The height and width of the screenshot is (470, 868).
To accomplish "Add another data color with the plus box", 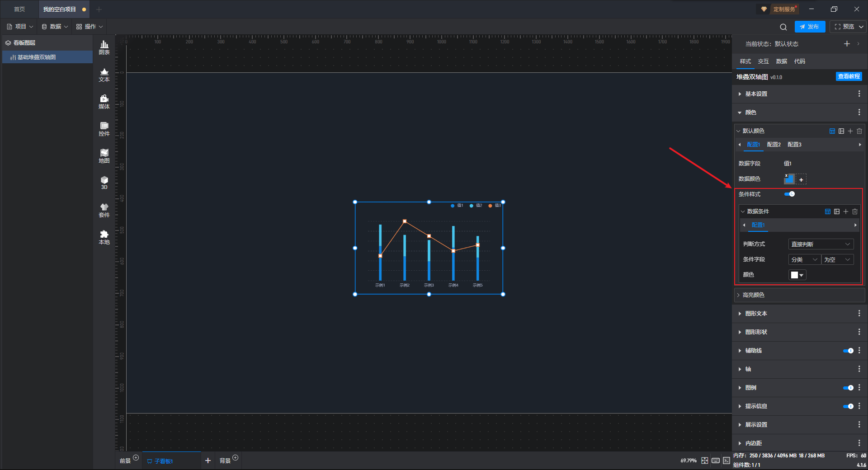I will (801, 179).
